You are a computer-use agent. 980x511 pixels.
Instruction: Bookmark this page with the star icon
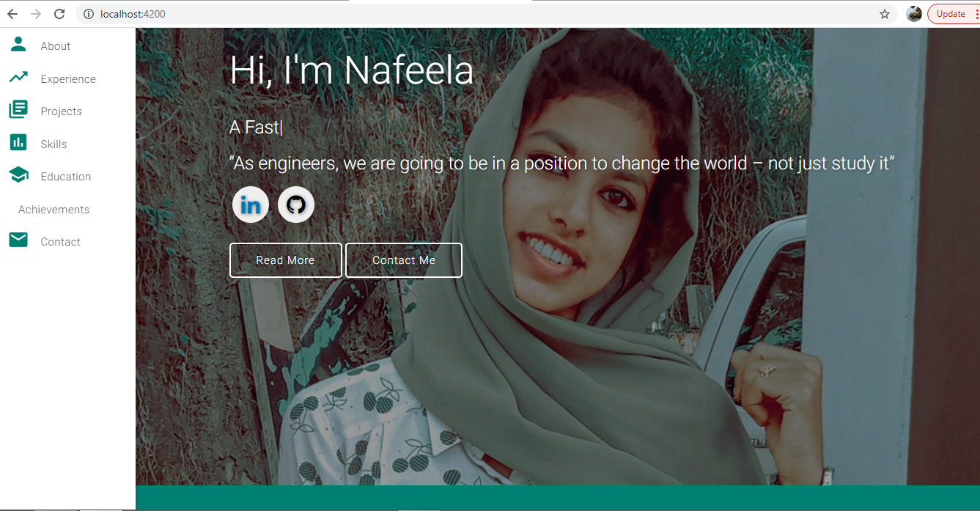[885, 14]
